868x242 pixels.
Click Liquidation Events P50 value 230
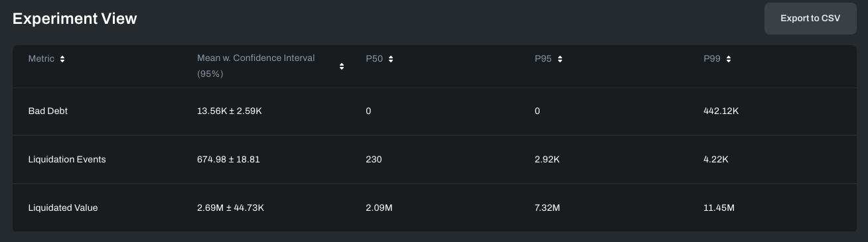click(x=374, y=160)
